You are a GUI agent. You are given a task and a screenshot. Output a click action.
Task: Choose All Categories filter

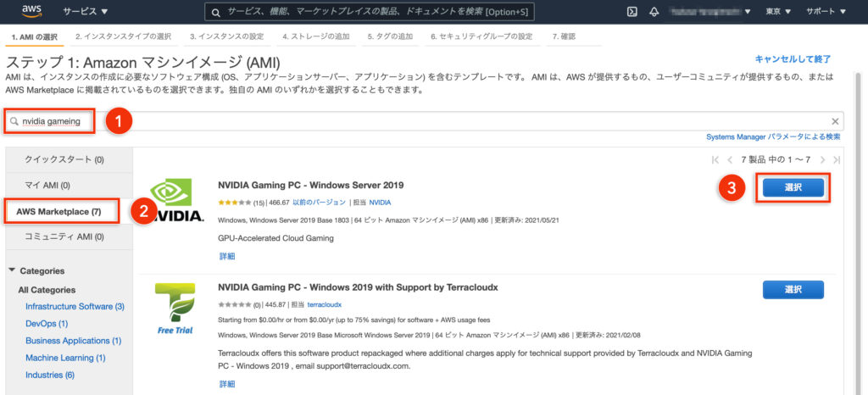(x=47, y=290)
